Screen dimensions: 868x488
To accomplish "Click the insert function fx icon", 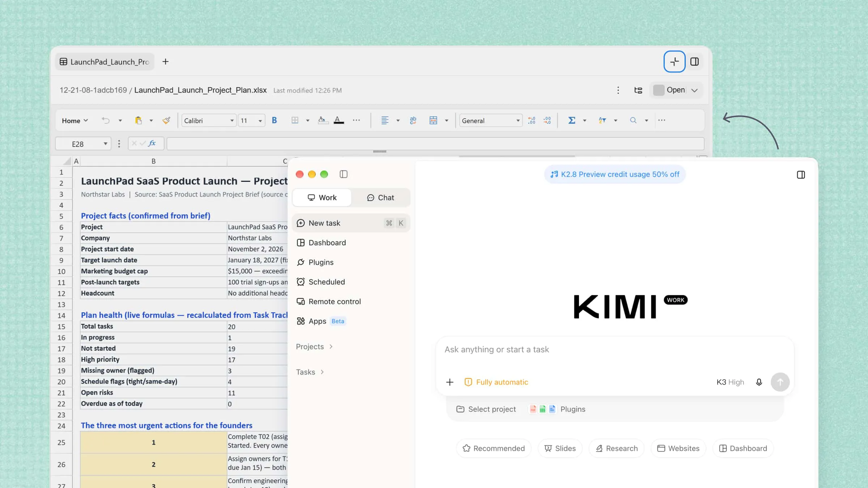I will (x=152, y=144).
